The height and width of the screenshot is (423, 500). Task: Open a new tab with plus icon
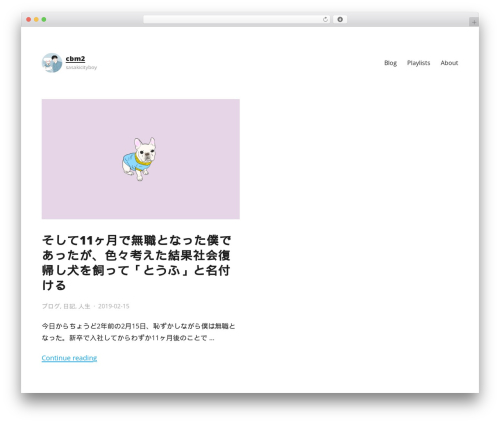(474, 22)
